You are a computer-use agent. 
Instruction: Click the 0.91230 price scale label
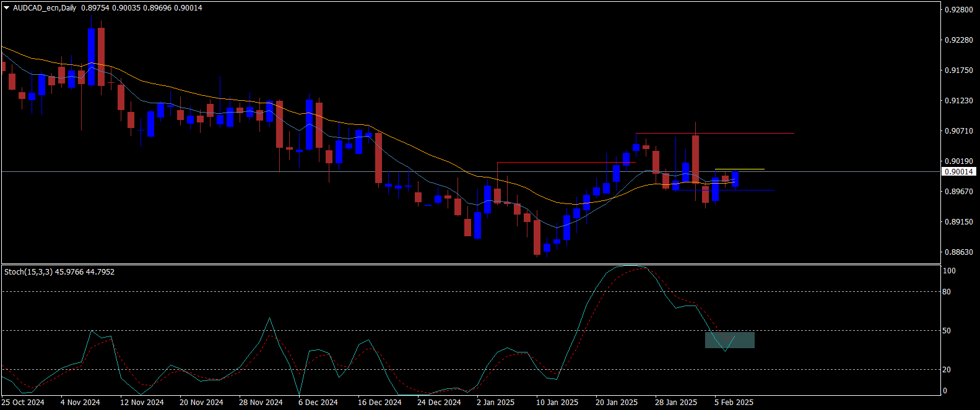(958, 100)
